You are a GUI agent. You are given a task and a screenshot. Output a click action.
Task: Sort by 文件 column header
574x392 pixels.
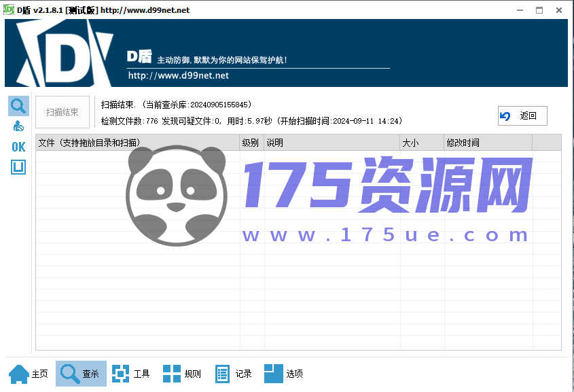[x=137, y=143]
